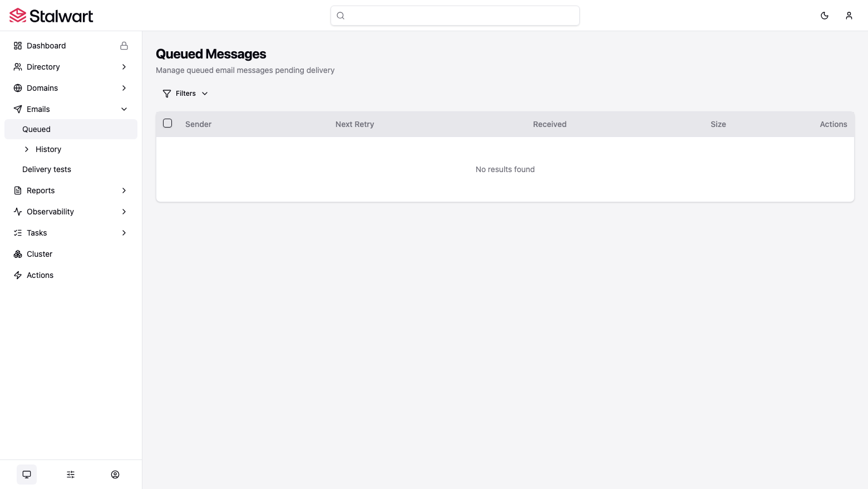Screen dimensions: 868x489
Task: Open the account circle icon in bottom bar
Action: tap(115, 475)
